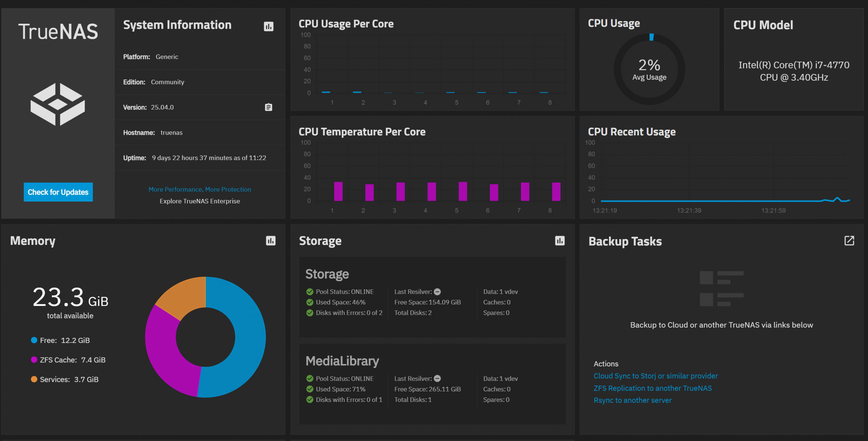The image size is (868, 441).
Task: Click Rsync to another server link
Action: click(632, 400)
